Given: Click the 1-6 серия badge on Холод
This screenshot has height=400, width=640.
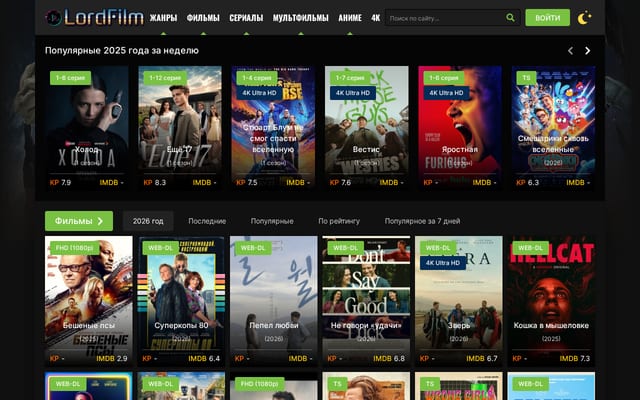Looking at the screenshot, I should tap(70, 78).
